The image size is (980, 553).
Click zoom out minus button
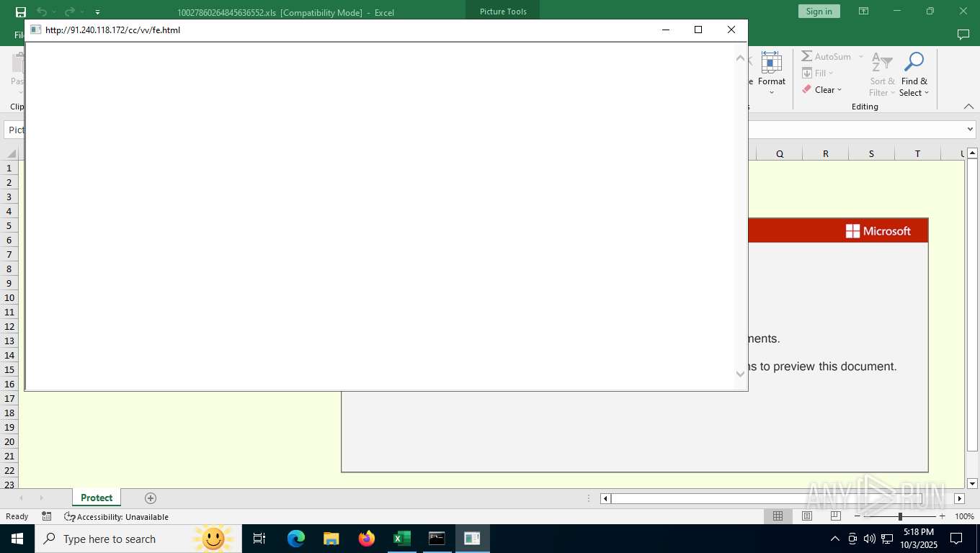(x=857, y=516)
